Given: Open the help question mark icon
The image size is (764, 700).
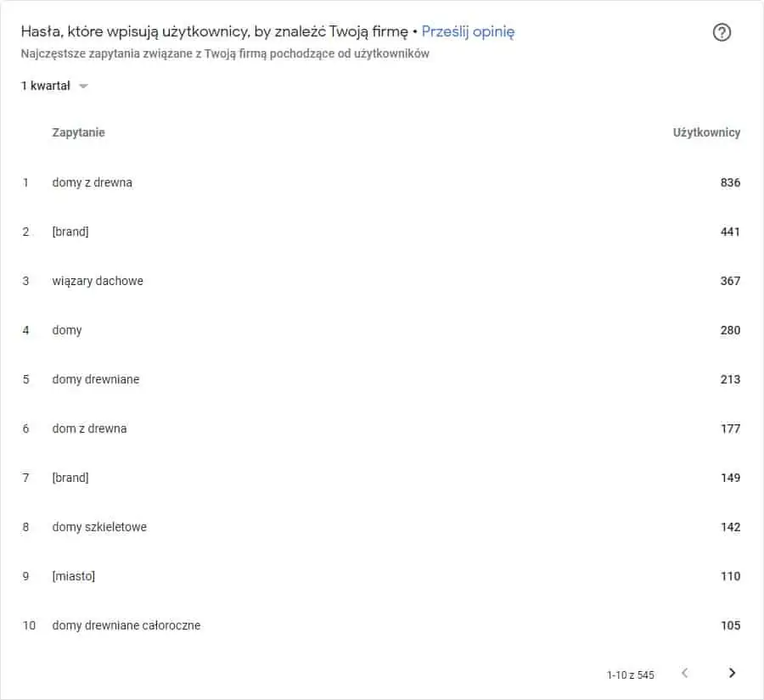Looking at the screenshot, I should (722, 32).
